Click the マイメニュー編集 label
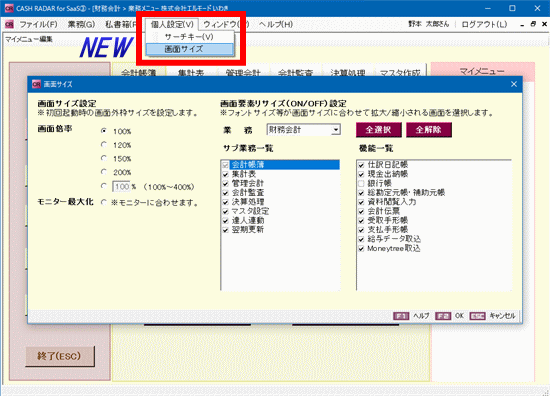This screenshot has width=550, height=396. [x=29, y=39]
